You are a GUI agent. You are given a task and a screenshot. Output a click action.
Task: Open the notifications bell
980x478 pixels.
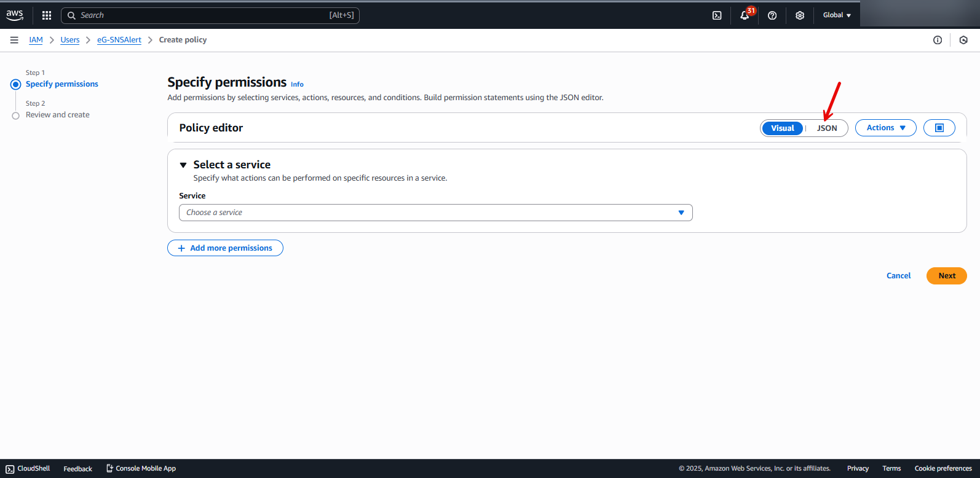click(745, 15)
